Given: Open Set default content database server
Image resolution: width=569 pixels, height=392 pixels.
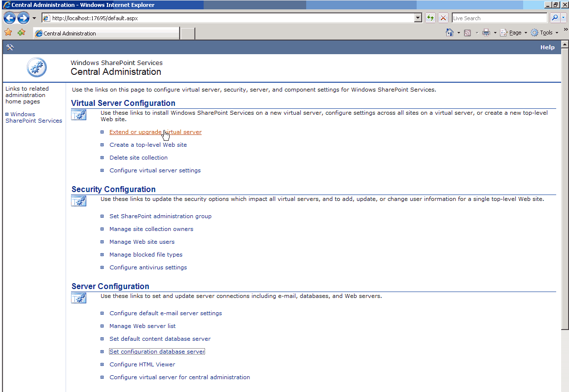Looking at the screenshot, I should point(160,339).
